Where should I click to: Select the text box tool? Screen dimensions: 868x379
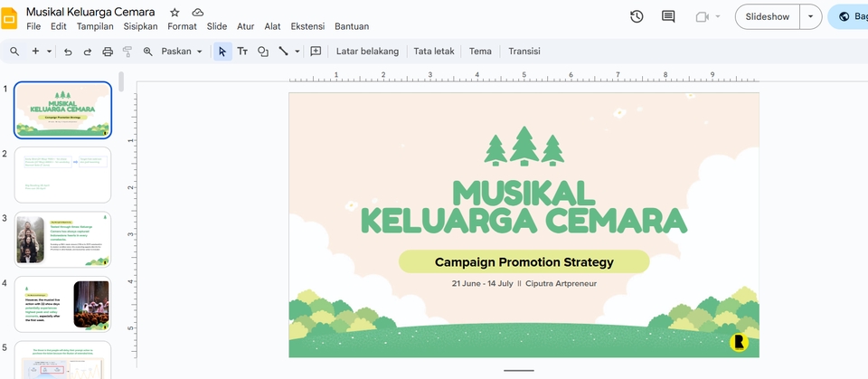pos(242,52)
